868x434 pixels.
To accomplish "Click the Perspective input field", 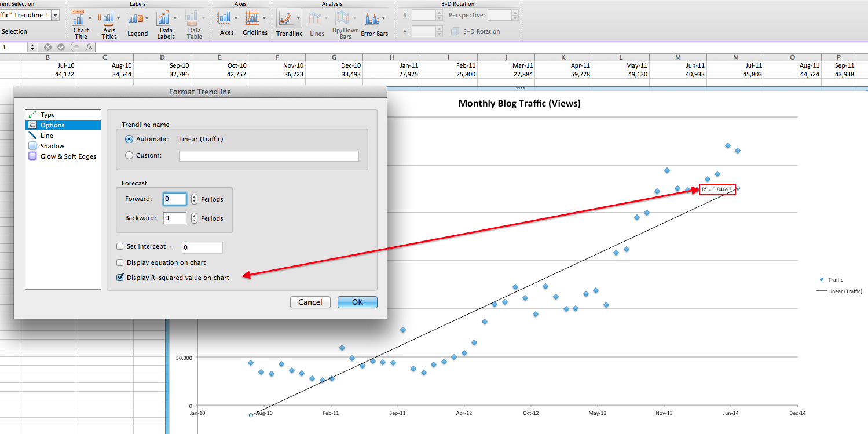I will pos(500,15).
